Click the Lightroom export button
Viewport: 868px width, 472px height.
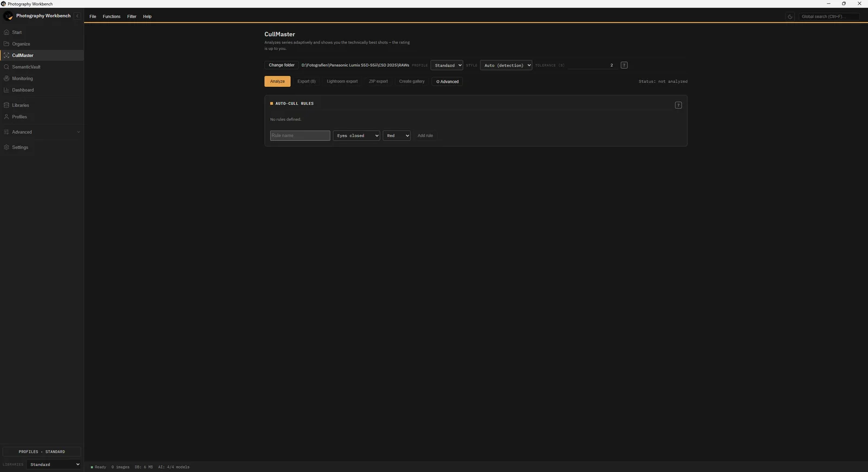coord(342,81)
